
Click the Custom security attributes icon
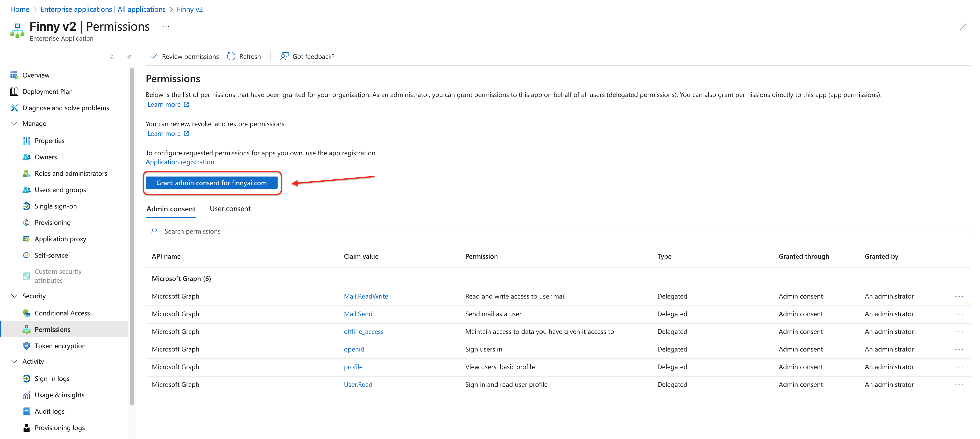26,276
